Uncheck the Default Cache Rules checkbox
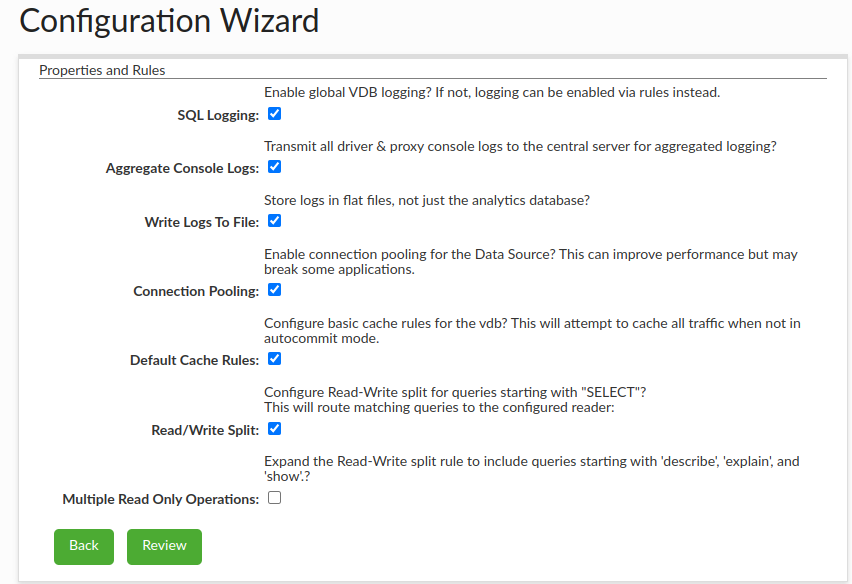The image size is (852, 584). click(274, 359)
